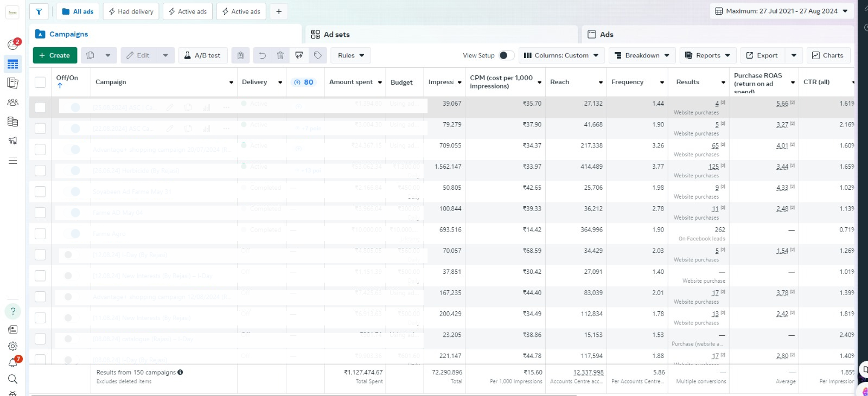Expand the Columns: Custom dropdown
This screenshot has height=396, width=868.
(561, 55)
